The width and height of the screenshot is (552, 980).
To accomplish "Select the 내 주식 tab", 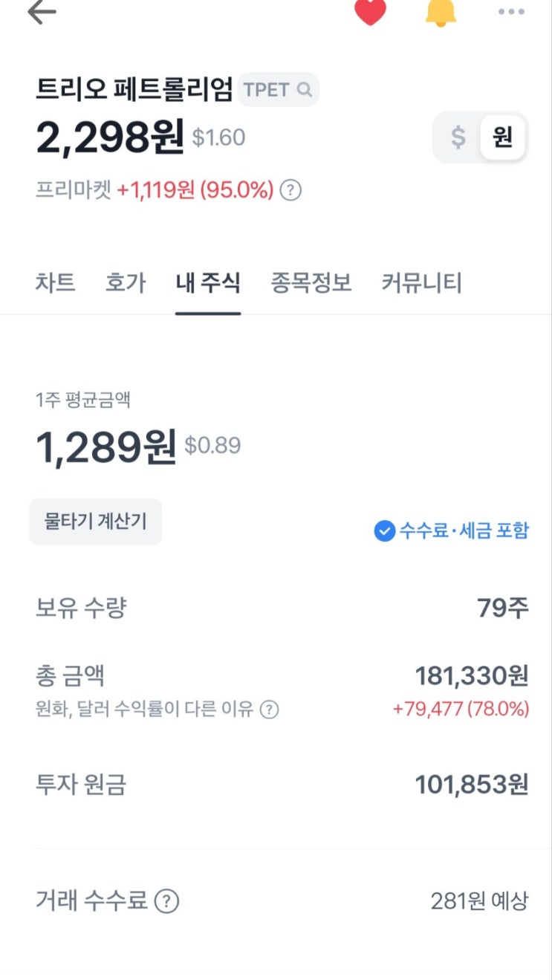I will coord(208,283).
